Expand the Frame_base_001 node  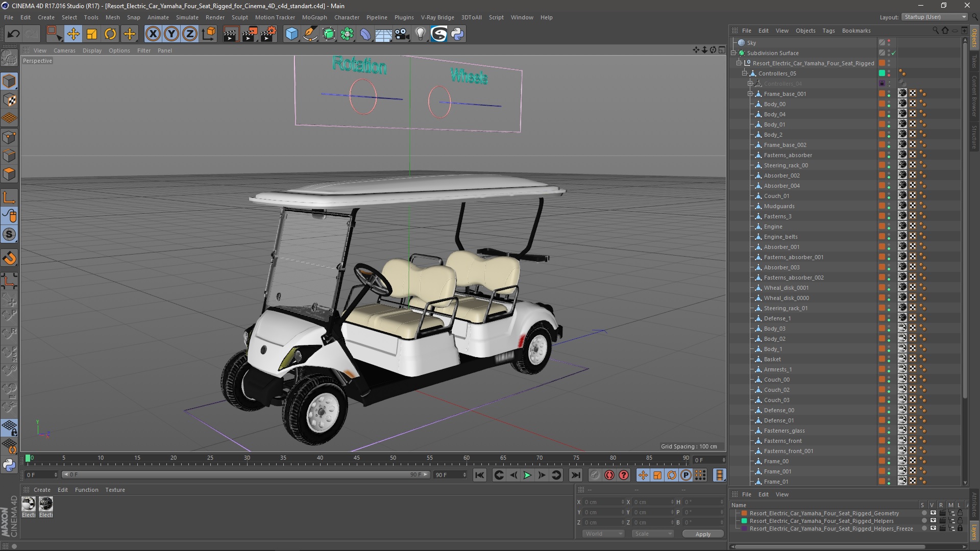pyautogui.click(x=750, y=94)
